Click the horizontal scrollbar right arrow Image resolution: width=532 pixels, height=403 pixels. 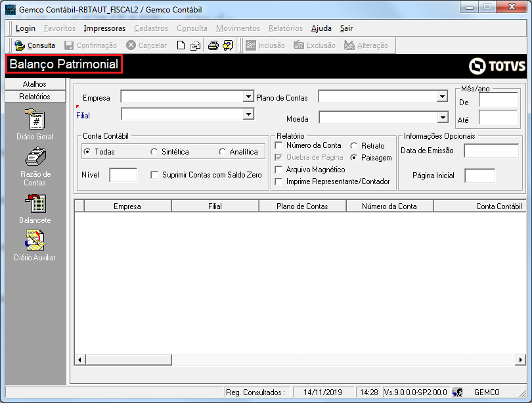[520, 360]
